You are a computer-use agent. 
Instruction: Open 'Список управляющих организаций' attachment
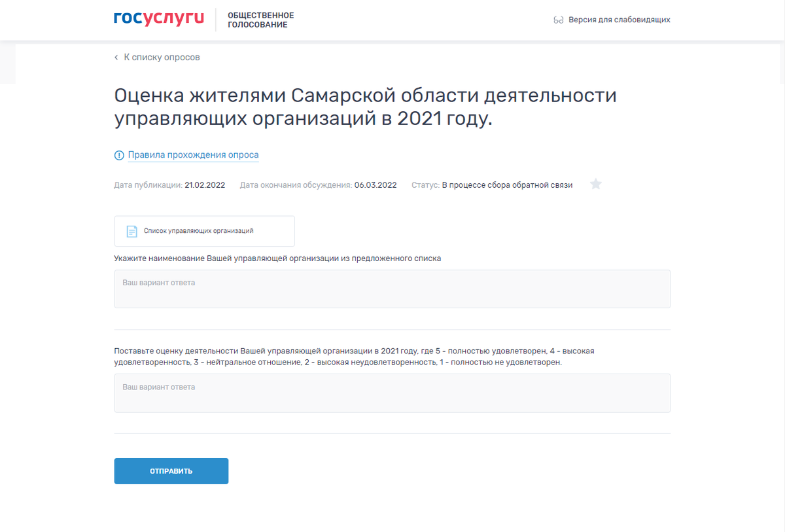[204, 231]
